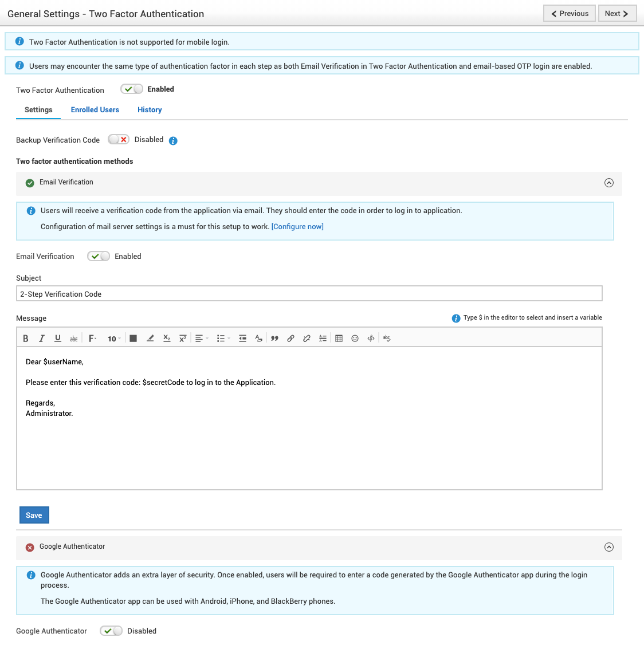Click the Backup Verification Code info icon
This screenshot has height=645, width=644.
tap(173, 140)
